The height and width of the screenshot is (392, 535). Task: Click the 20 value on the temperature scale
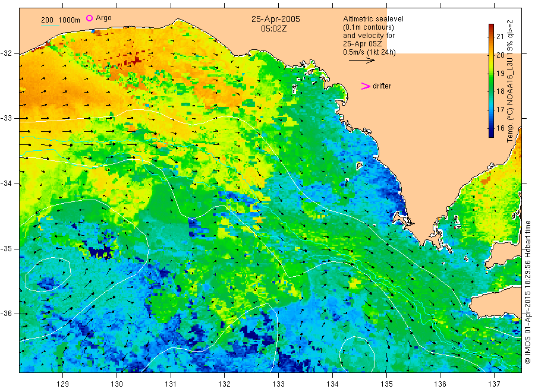pos(500,55)
